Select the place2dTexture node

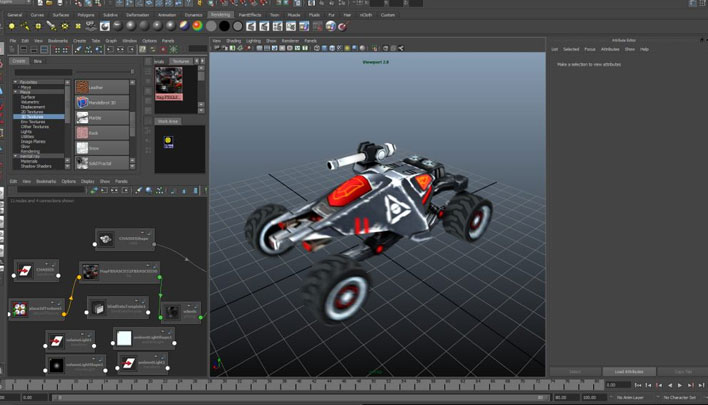pyautogui.click(x=37, y=309)
